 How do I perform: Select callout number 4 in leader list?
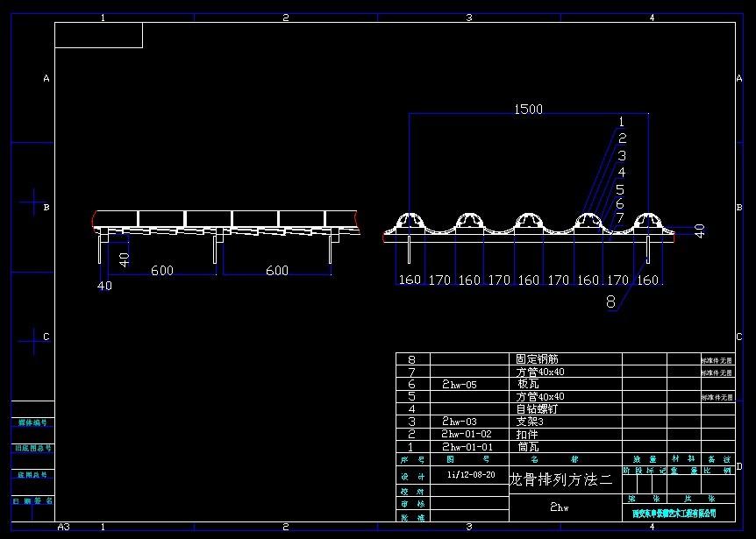(x=621, y=173)
